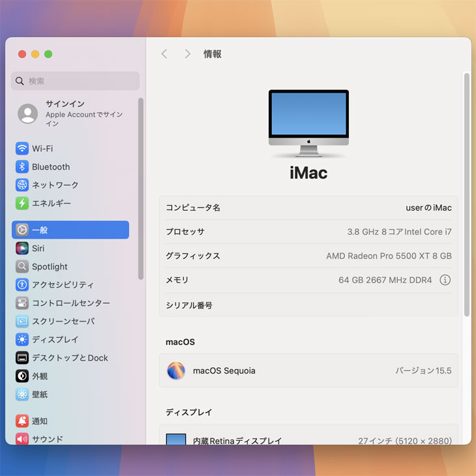Zoom the window with green button
Screen dimensions: 476x476
coord(48,54)
